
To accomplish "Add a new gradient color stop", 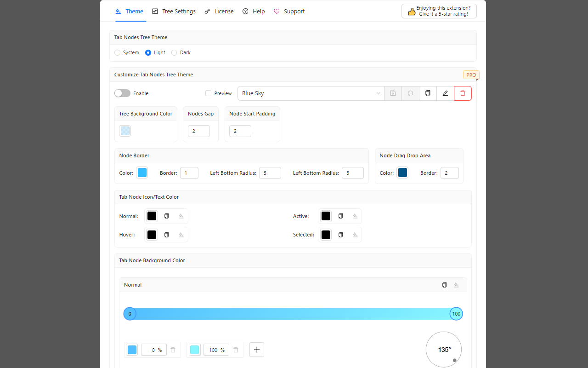I will [256, 350].
